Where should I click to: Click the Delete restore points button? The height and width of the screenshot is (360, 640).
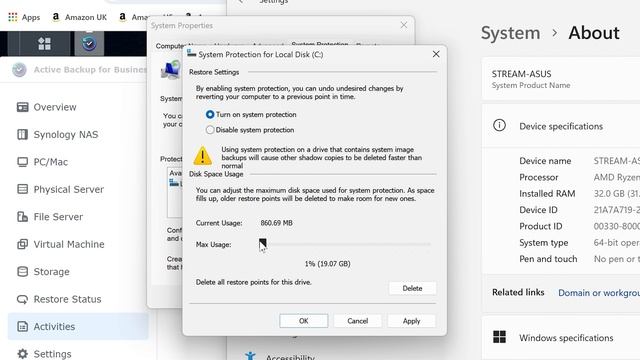click(x=412, y=288)
